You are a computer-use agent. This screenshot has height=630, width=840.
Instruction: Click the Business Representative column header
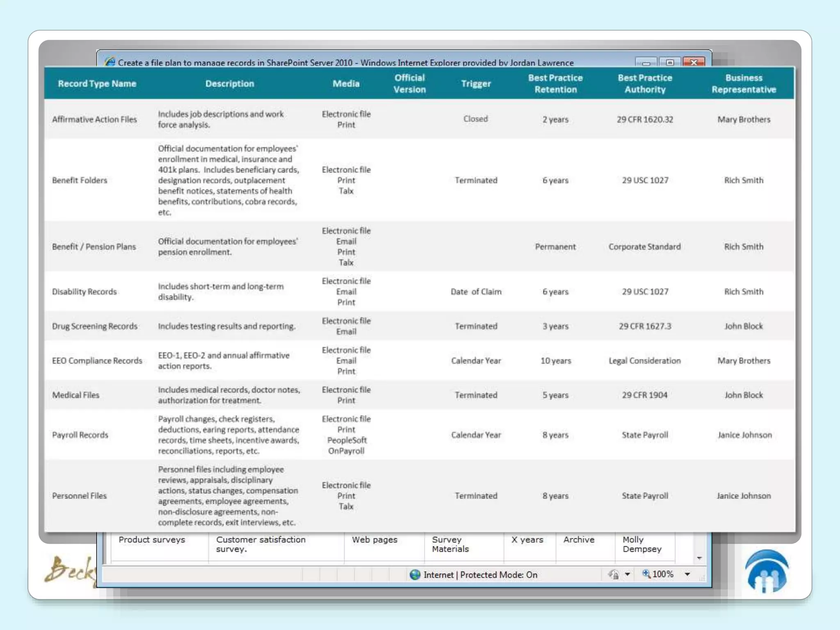point(744,84)
